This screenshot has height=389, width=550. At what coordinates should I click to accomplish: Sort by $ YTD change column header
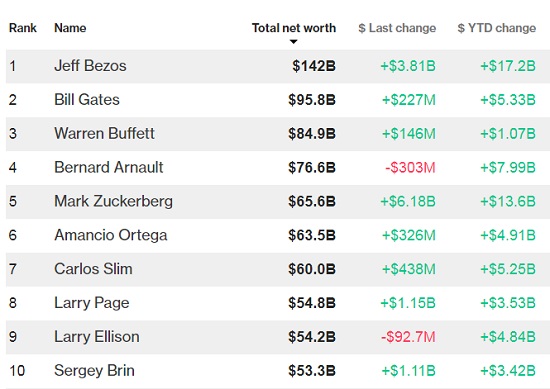(497, 28)
